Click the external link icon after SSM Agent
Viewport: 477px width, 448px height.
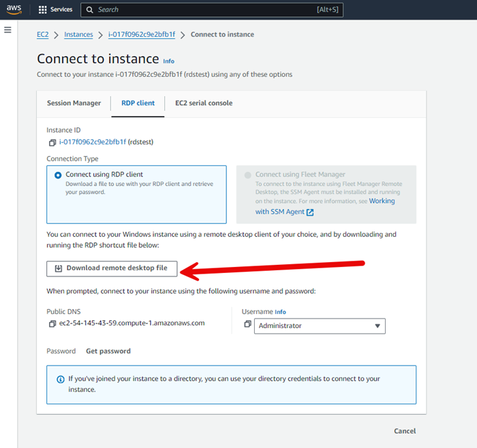(310, 212)
